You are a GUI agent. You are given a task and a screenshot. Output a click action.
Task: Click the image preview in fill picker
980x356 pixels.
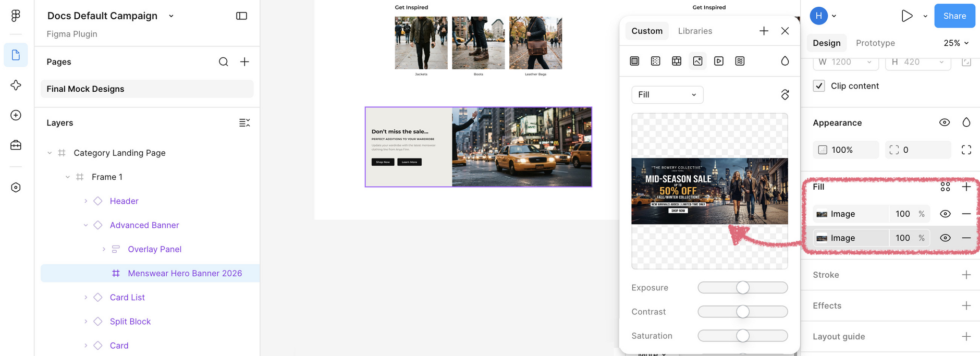point(709,191)
